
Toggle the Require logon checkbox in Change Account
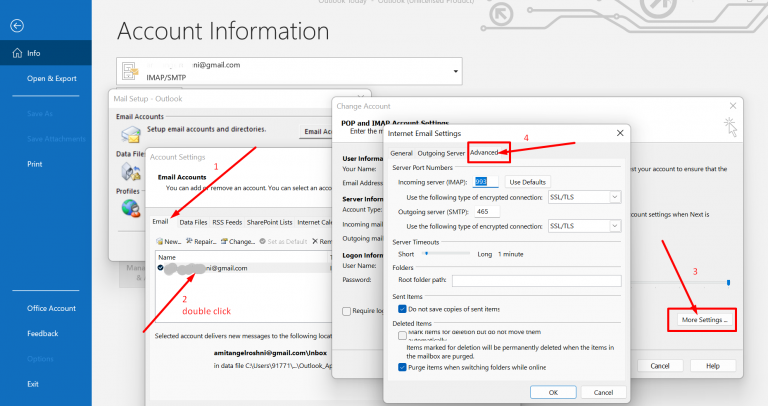click(346, 311)
